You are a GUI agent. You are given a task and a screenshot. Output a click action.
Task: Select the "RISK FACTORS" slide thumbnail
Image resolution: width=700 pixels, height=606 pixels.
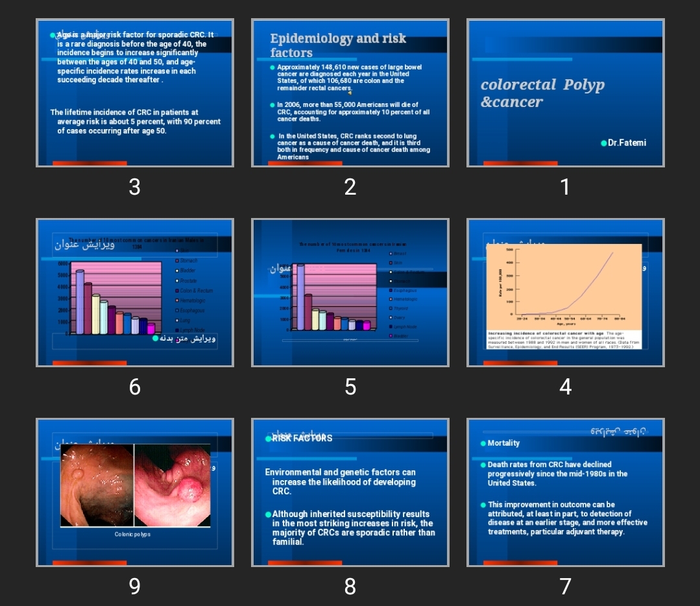point(350,492)
